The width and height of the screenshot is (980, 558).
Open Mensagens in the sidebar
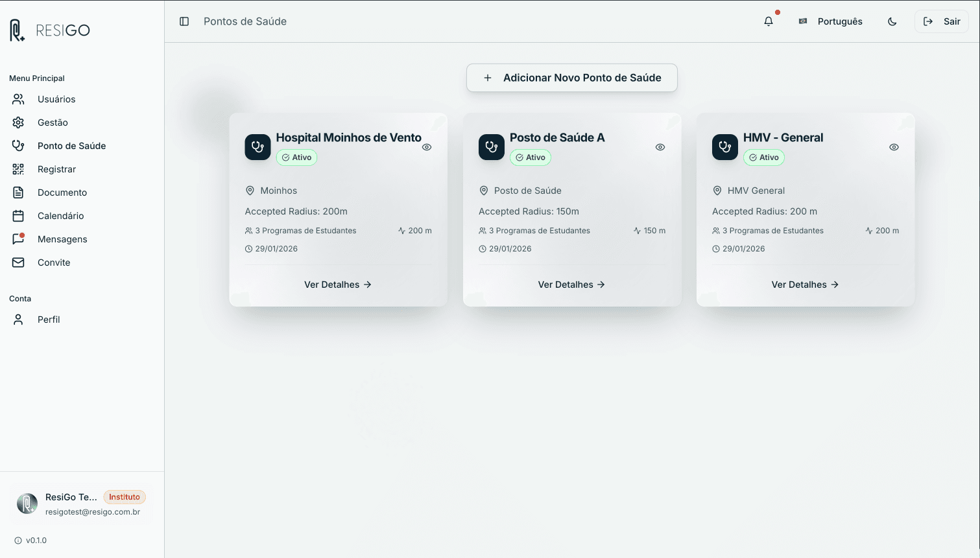click(x=82, y=239)
